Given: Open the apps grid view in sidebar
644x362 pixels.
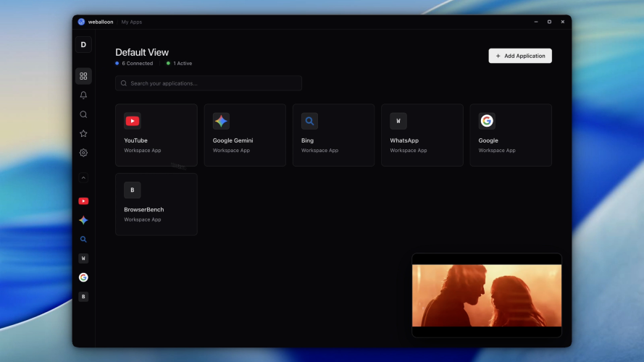Looking at the screenshot, I should pos(83,76).
